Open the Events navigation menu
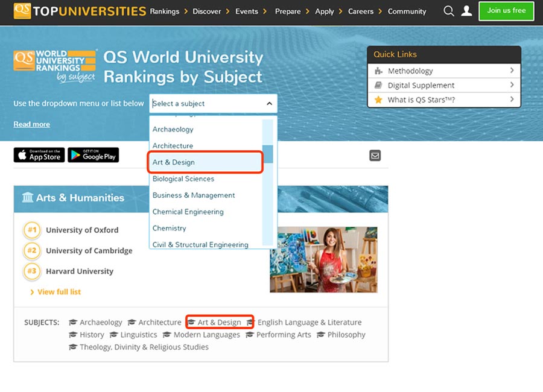 tap(247, 11)
